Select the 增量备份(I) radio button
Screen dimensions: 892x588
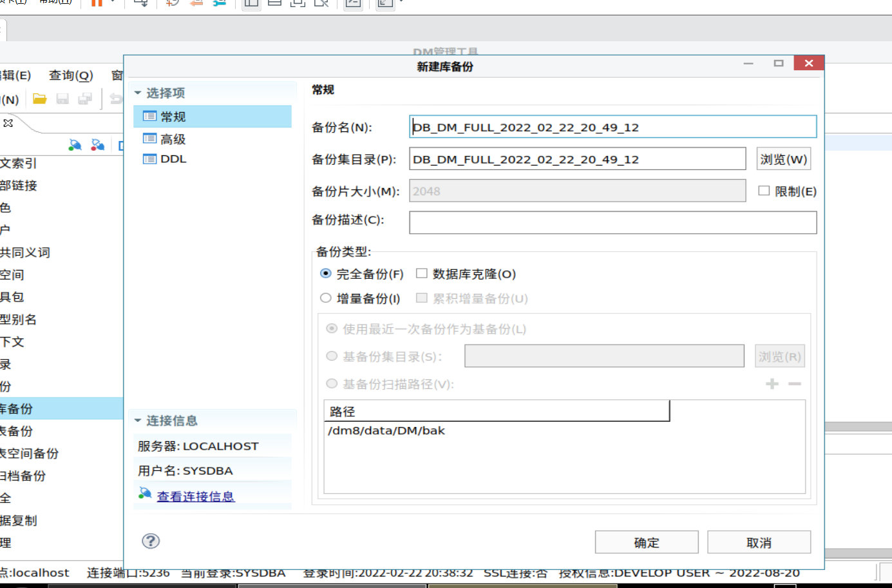[x=326, y=298]
